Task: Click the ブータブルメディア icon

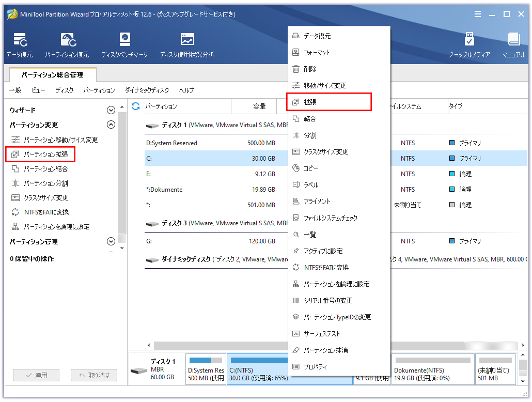Action: 468,44
